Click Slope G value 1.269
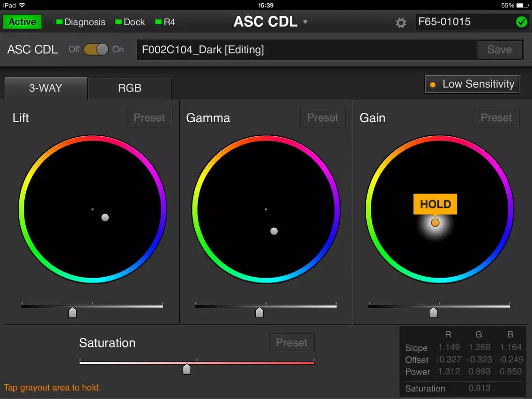 pos(480,347)
